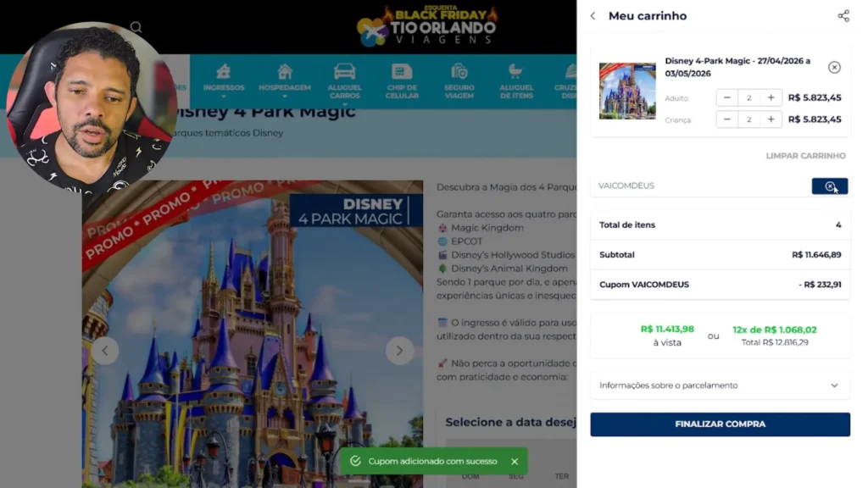Click the Criança quantity value field

point(749,119)
